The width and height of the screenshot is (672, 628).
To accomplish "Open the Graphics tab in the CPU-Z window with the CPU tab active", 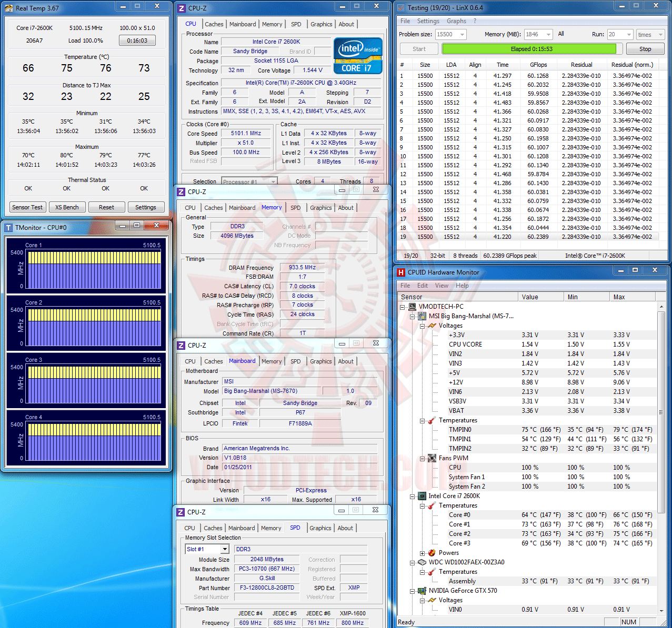I will click(321, 24).
